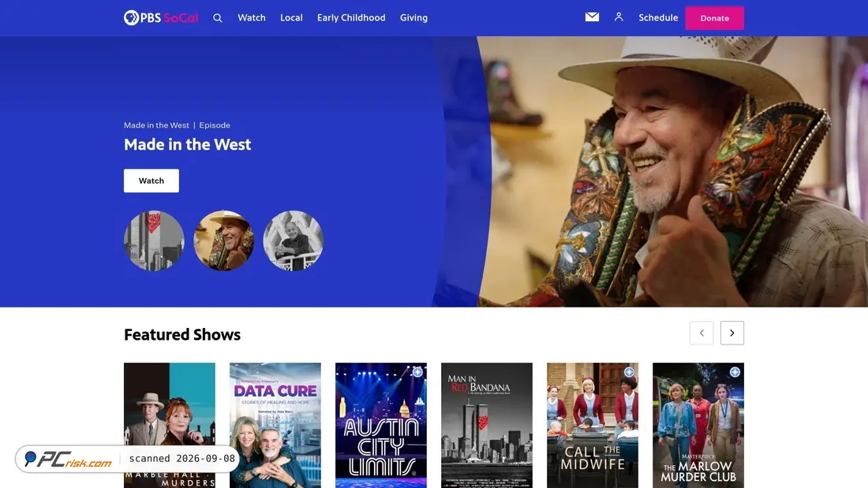Open the Austin City Limits poster
The width and height of the screenshot is (868, 488).
pyautogui.click(x=381, y=425)
